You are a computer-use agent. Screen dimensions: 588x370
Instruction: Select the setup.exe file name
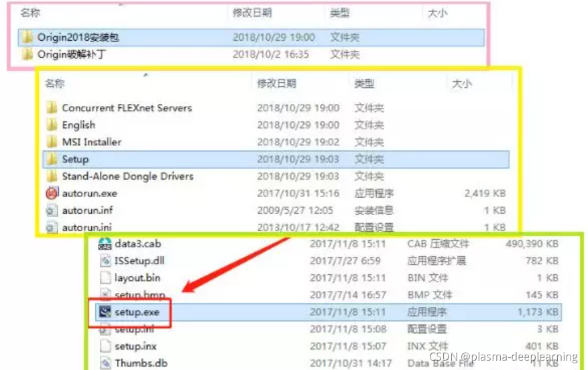(x=137, y=312)
